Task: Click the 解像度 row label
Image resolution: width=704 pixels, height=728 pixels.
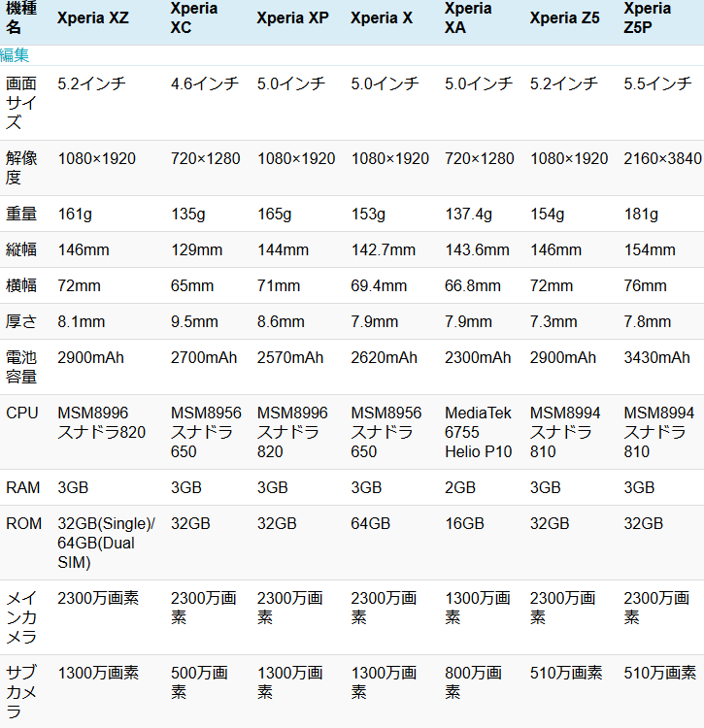Action: click(21, 168)
